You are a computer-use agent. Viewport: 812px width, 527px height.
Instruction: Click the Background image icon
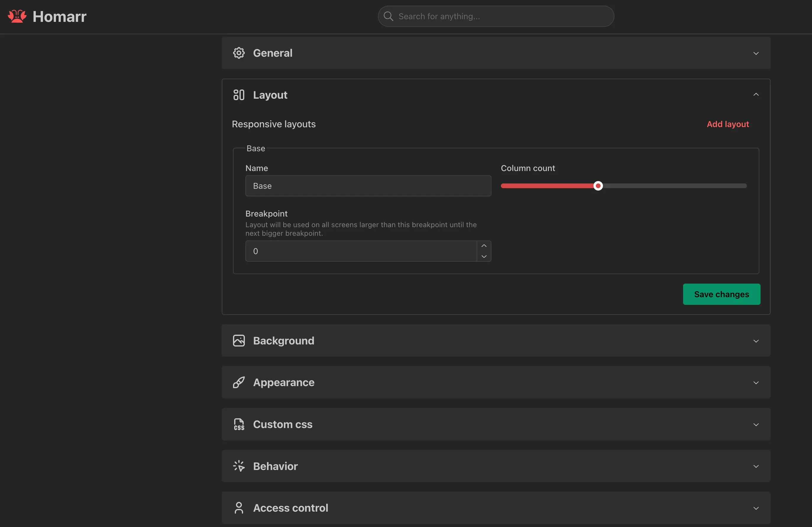point(239,341)
